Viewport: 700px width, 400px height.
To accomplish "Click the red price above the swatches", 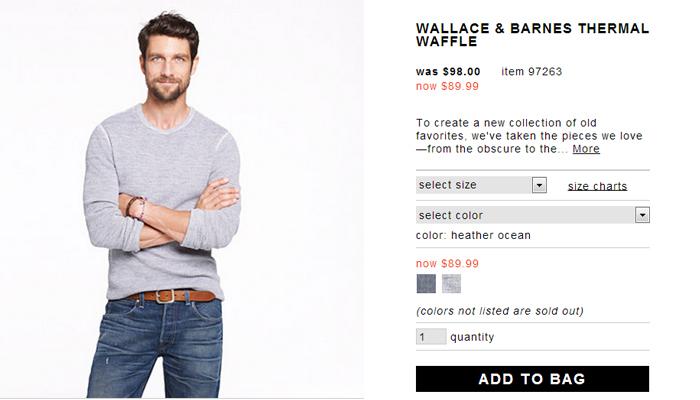I will pos(447,263).
